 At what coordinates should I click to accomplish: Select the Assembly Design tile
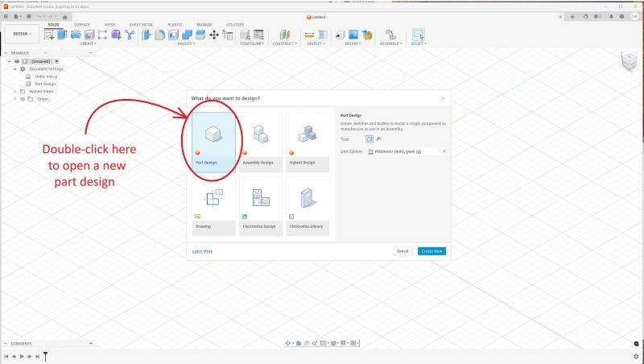pyautogui.click(x=261, y=143)
